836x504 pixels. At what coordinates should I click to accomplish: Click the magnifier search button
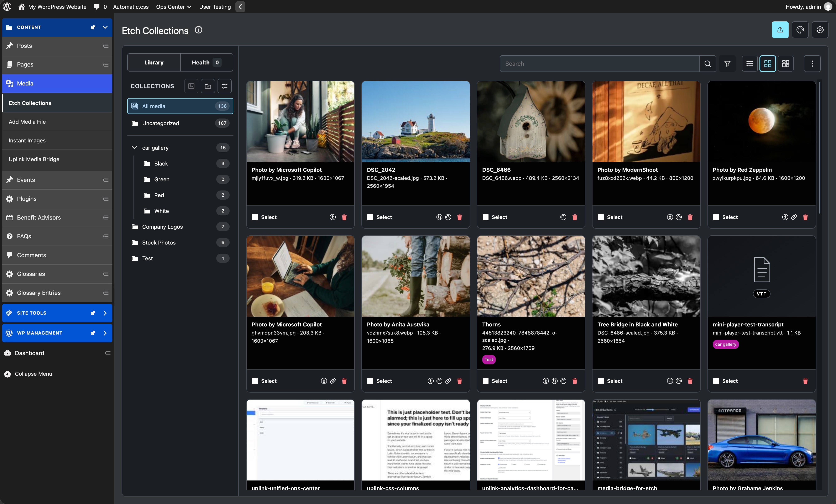coord(707,63)
